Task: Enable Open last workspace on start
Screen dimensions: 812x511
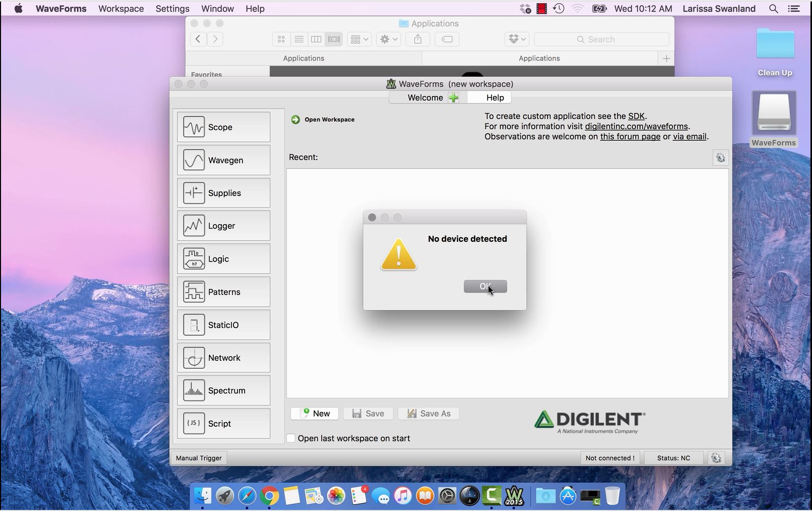Action: pyautogui.click(x=291, y=438)
